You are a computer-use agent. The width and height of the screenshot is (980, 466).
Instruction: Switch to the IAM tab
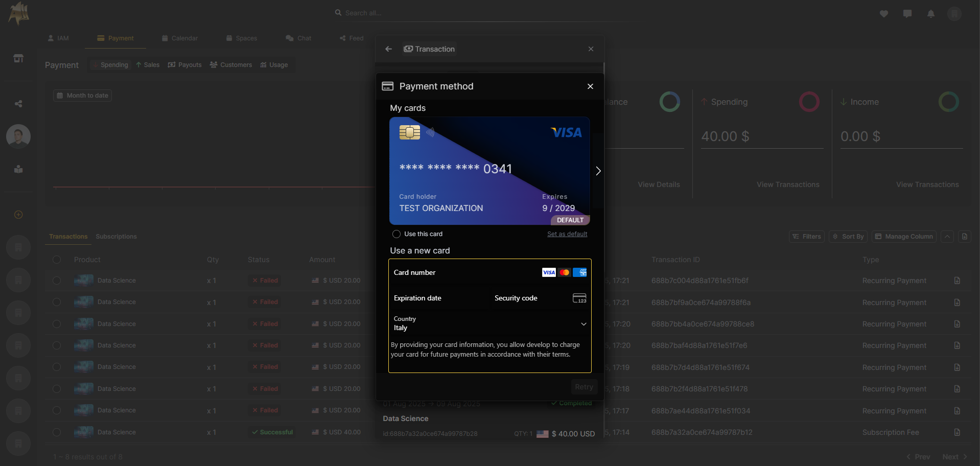[x=58, y=38]
